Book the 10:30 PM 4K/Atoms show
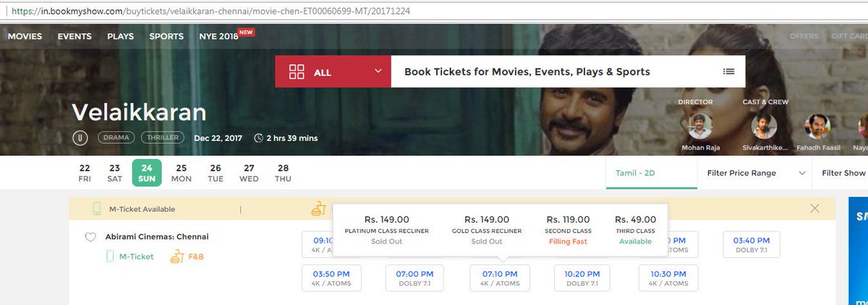Screen dimensions: 868x305 (x=668, y=278)
